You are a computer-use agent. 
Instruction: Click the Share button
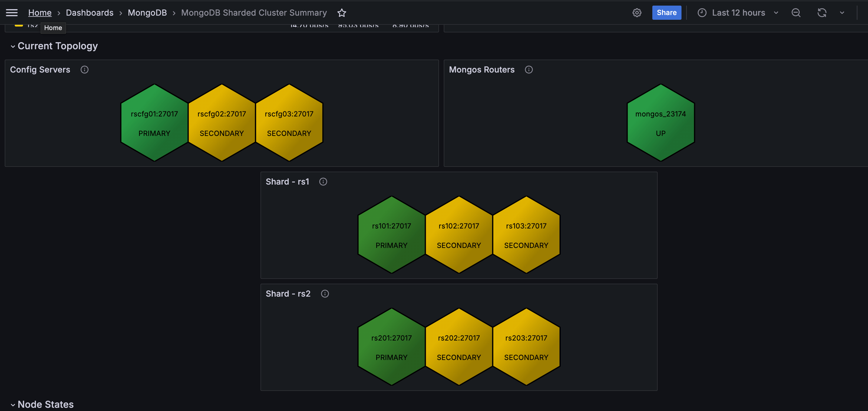coord(666,13)
